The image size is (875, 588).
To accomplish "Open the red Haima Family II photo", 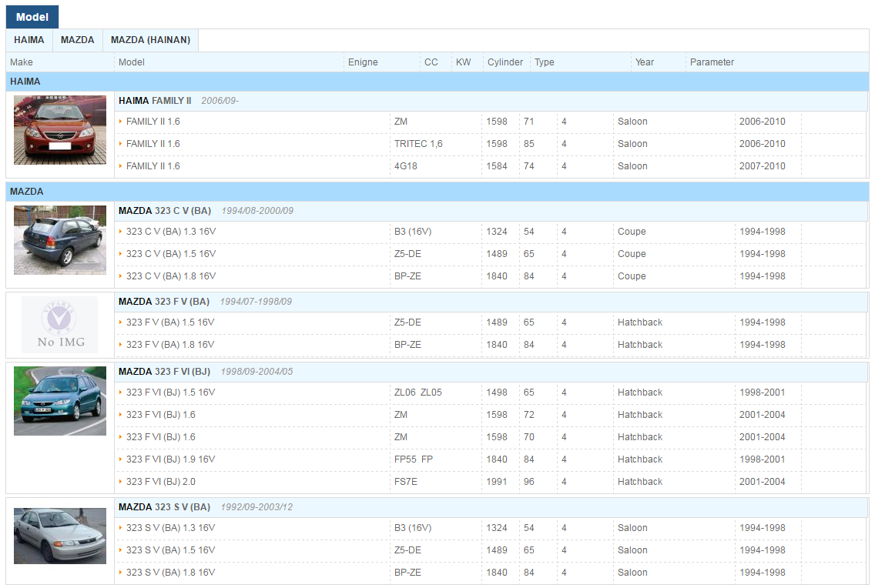I will pyautogui.click(x=60, y=130).
